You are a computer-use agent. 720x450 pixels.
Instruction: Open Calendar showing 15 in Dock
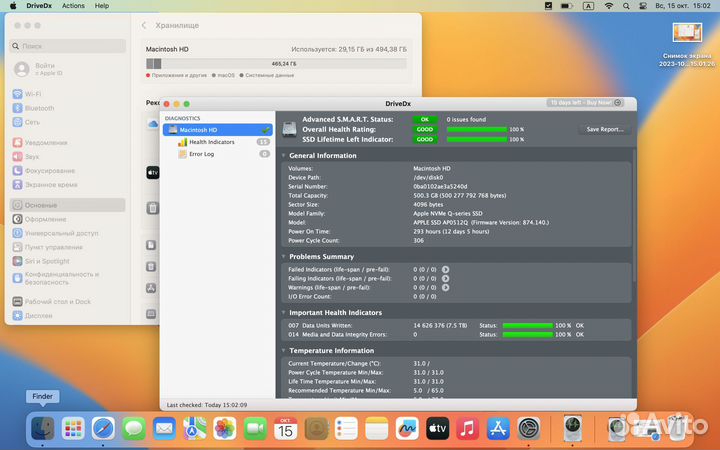pyautogui.click(x=285, y=429)
